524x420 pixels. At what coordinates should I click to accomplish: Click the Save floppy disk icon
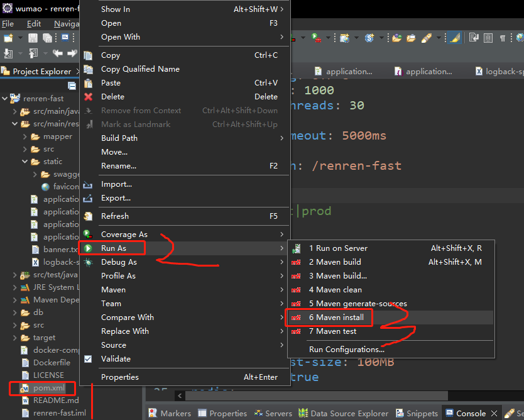33,38
